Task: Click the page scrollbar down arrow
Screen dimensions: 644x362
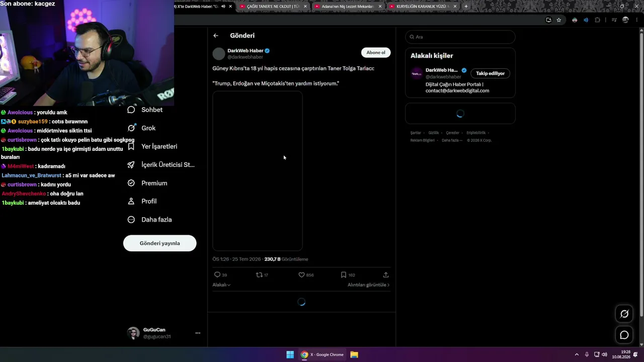Action: pyautogui.click(x=641, y=344)
